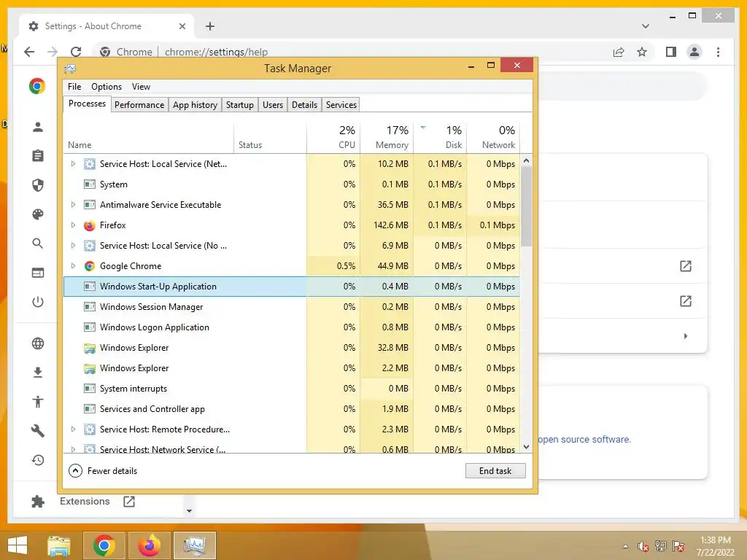Expand Service Host: Remote Procedure... row
Viewport: 747px width, 560px height.
73,429
